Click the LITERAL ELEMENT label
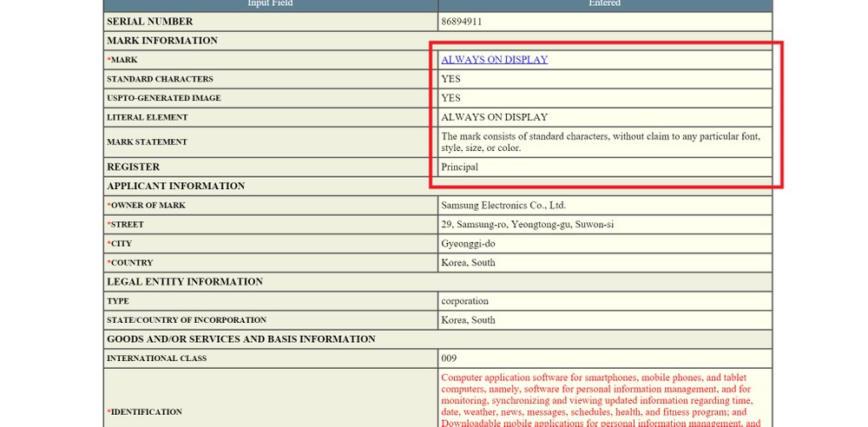 click(148, 117)
